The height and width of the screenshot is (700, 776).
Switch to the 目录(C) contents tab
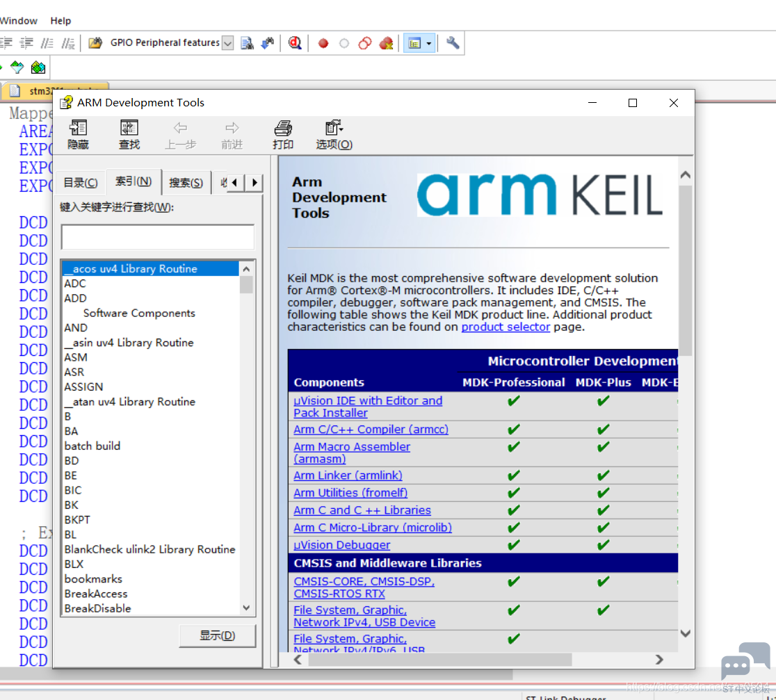click(80, 183)
